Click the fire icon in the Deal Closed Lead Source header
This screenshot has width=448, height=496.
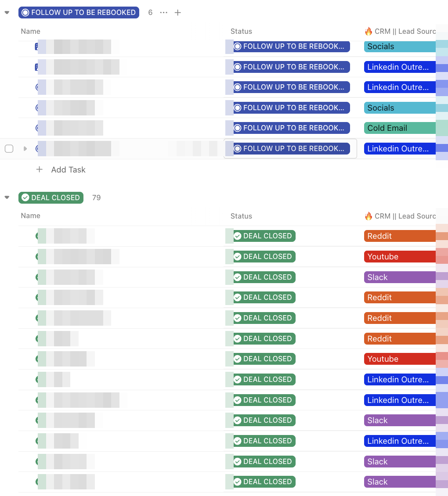pyautogui.click(x=369, y=216)
